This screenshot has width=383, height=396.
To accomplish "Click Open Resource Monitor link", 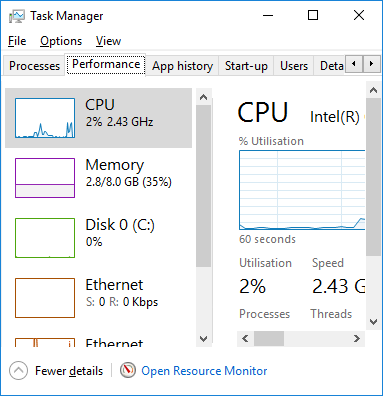I will click(x=204, y=371).
